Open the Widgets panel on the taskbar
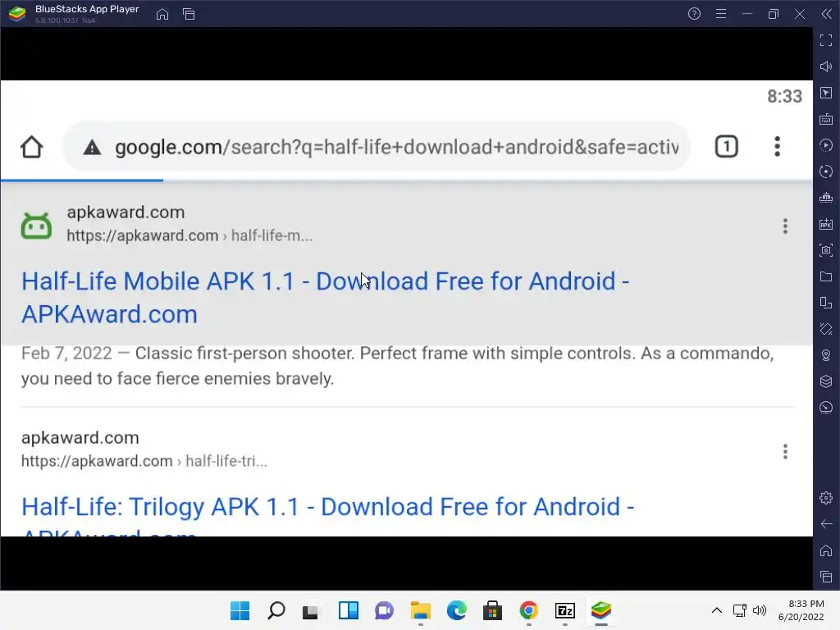 click(348, 610)
